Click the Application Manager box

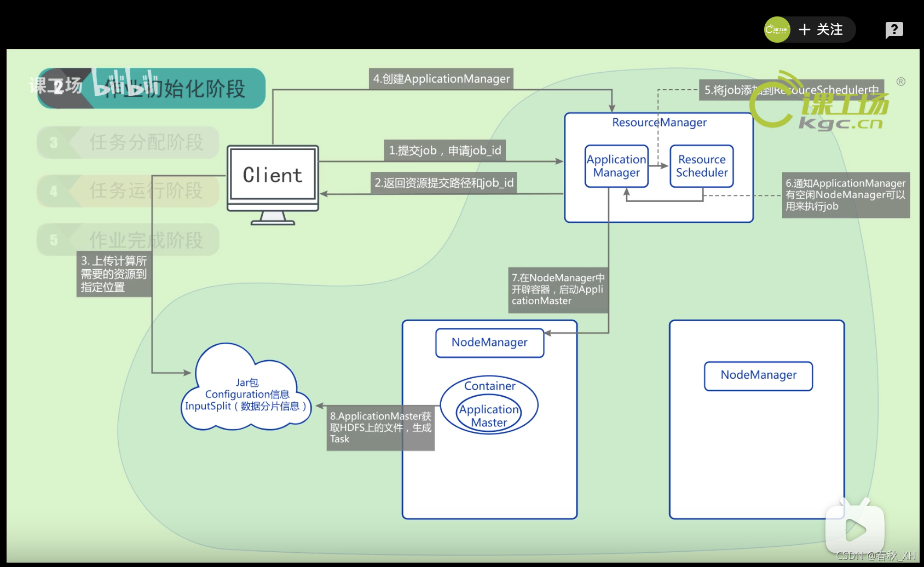tap(616, 166)
